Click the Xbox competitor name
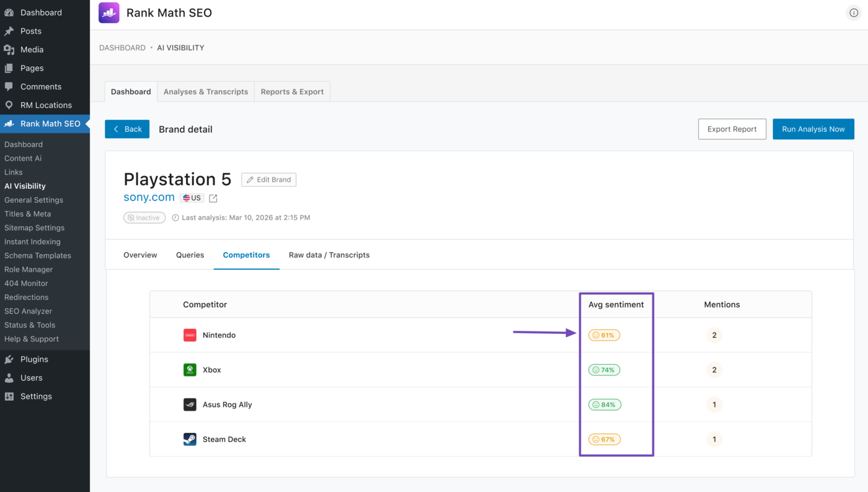 pyautogui.click(x=212, y=370)
